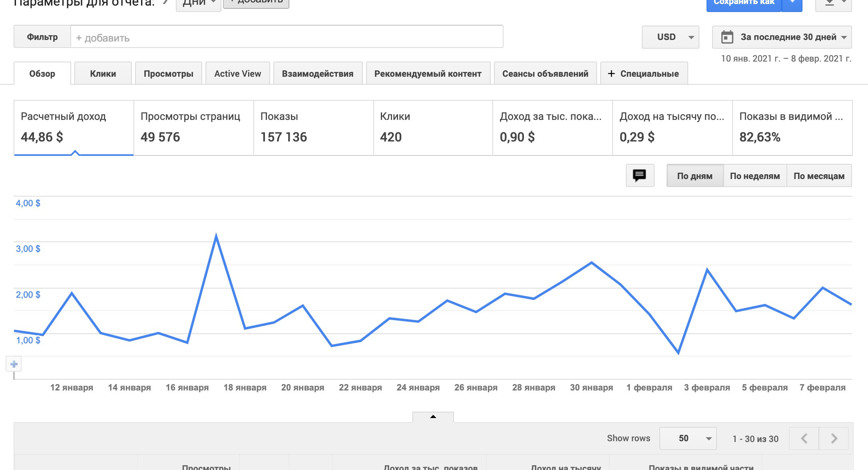Click the Специальные button with plus

(643, 74)
